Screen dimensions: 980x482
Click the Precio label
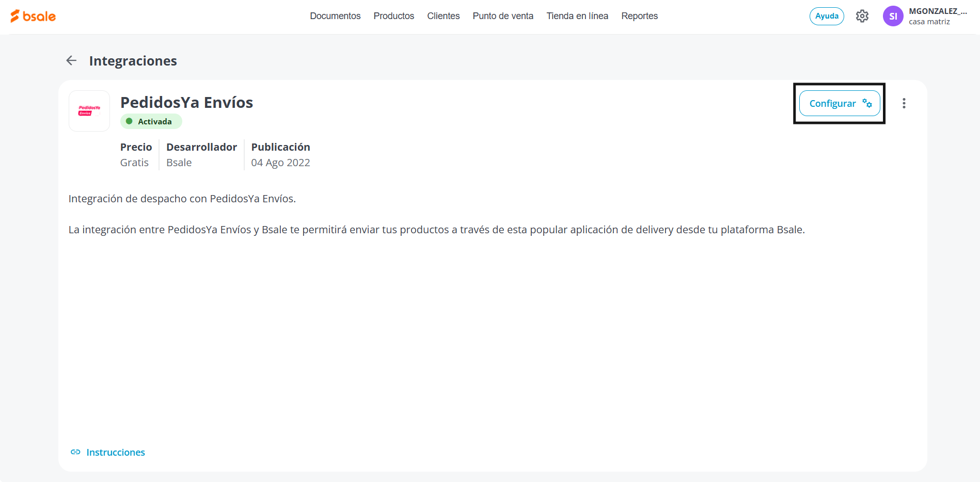point(136,147)
